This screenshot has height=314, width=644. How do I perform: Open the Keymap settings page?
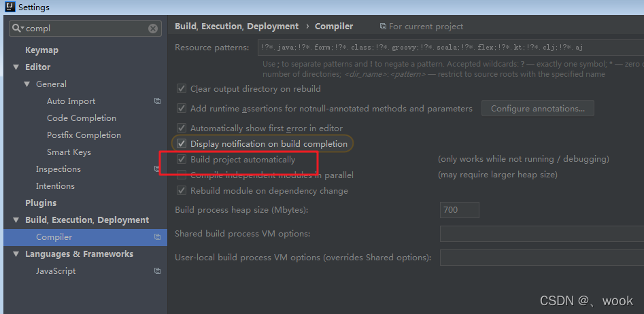point(42,50)
